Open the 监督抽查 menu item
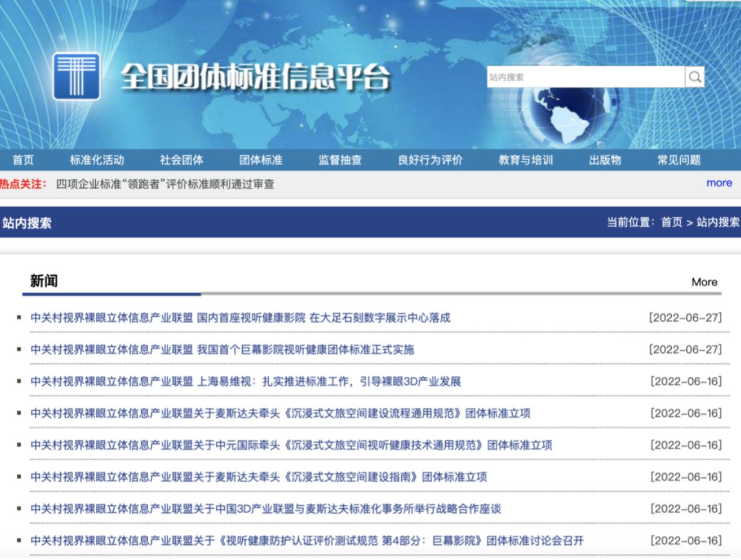The width and height of the screenshot is (741, 560). tap(339, 160)
